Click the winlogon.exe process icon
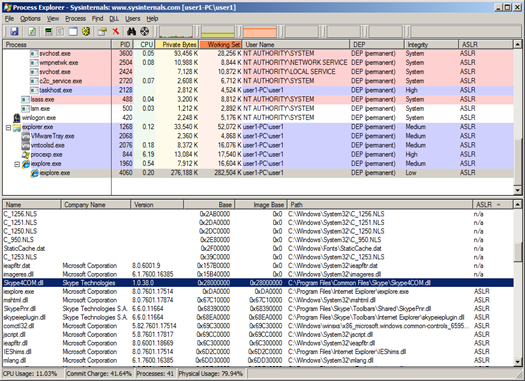Screen dimensions: 525x381 click(x=17, y=118)
